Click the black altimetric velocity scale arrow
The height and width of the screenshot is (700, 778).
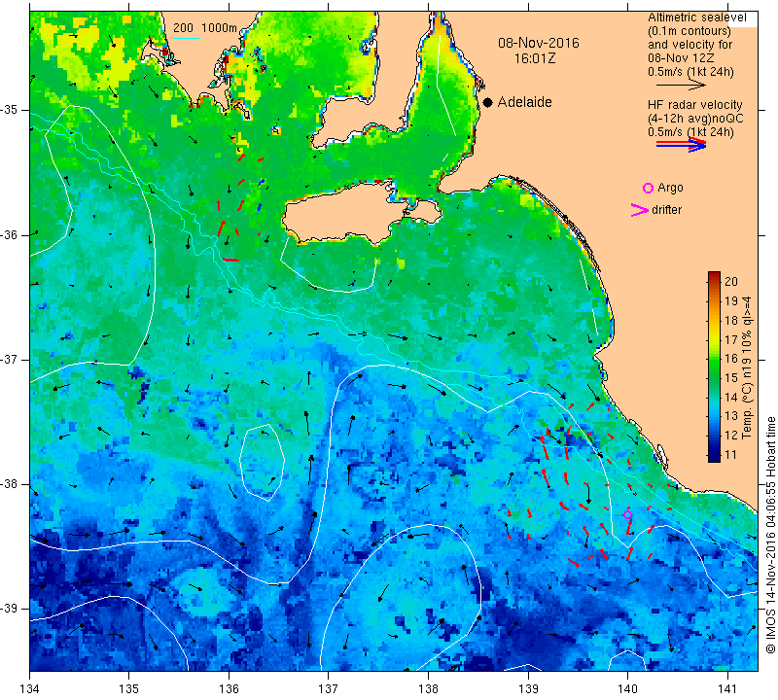point(681,86)
